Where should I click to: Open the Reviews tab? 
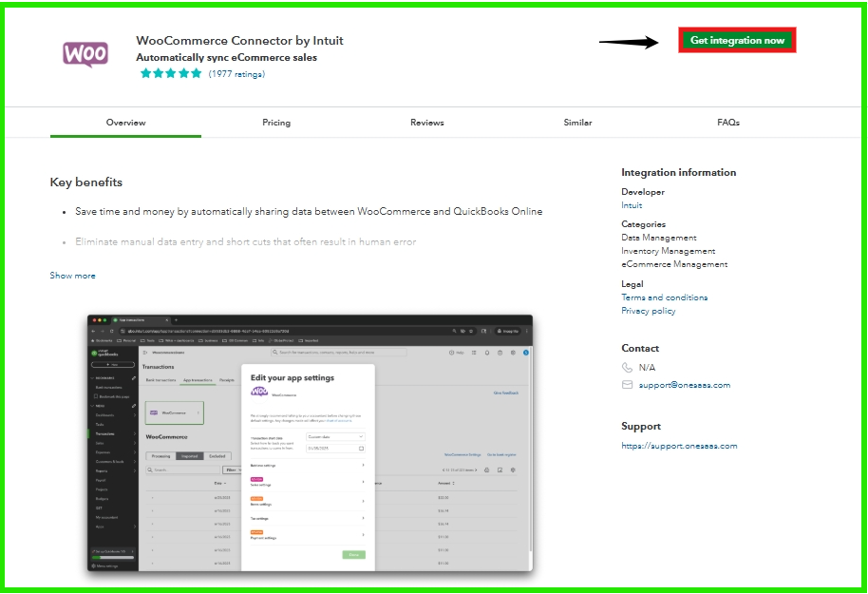pos(426,123)
